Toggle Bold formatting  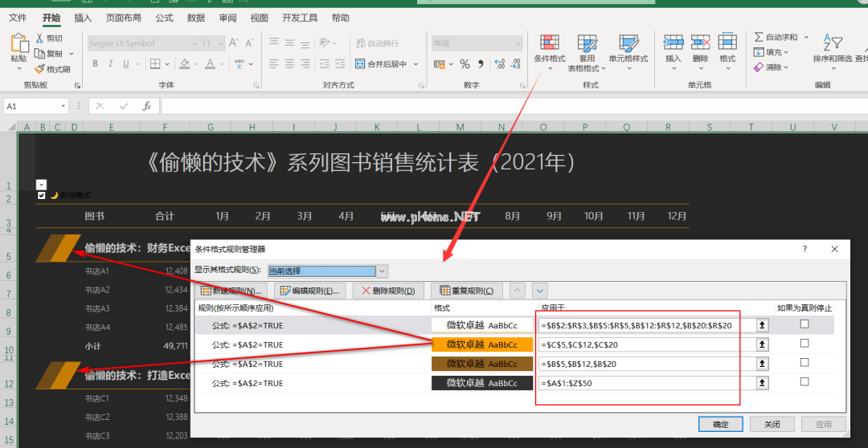pyautogui.click(x=95, y=64)
